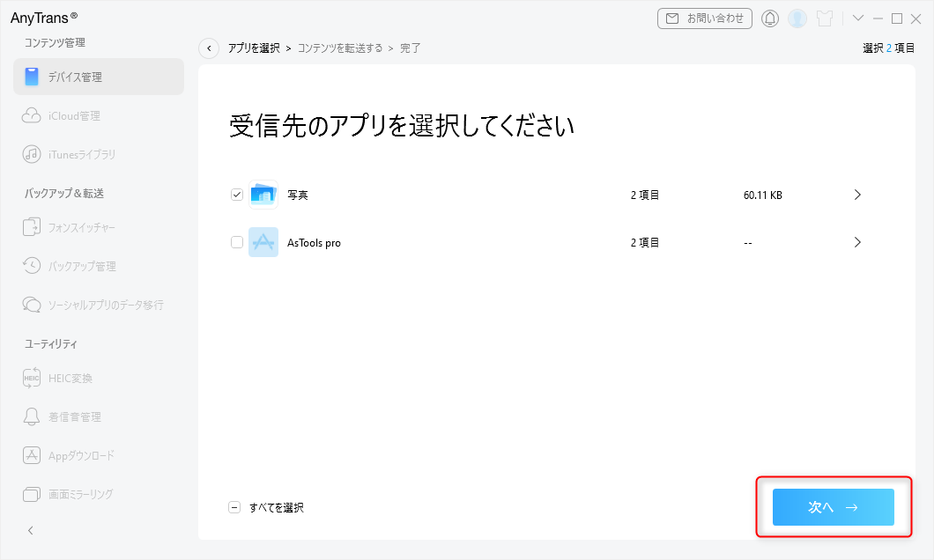Image resolution: width=934 pixels, height=560 pixels.
Task: Click the back arrow in breadcrumb
Action: pyautogui.click(x=209, y=48)
